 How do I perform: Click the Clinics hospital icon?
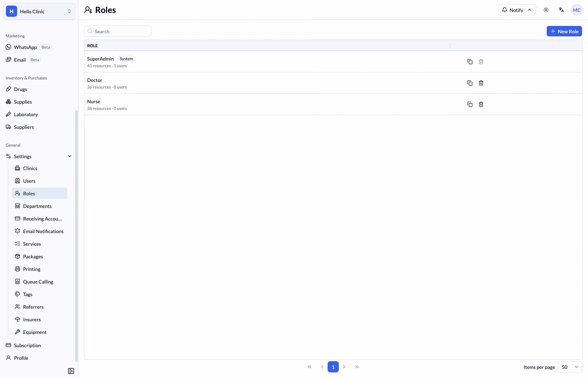click(x=17, y=168)
